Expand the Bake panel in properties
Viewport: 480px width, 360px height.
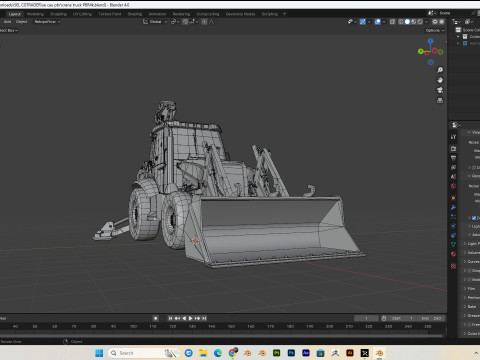[471, 307]
